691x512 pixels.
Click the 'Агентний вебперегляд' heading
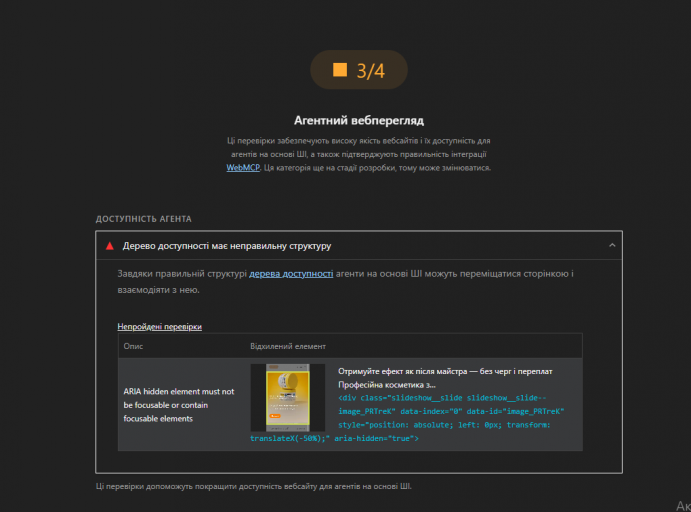pyautogui.click(x=359, y=120)
